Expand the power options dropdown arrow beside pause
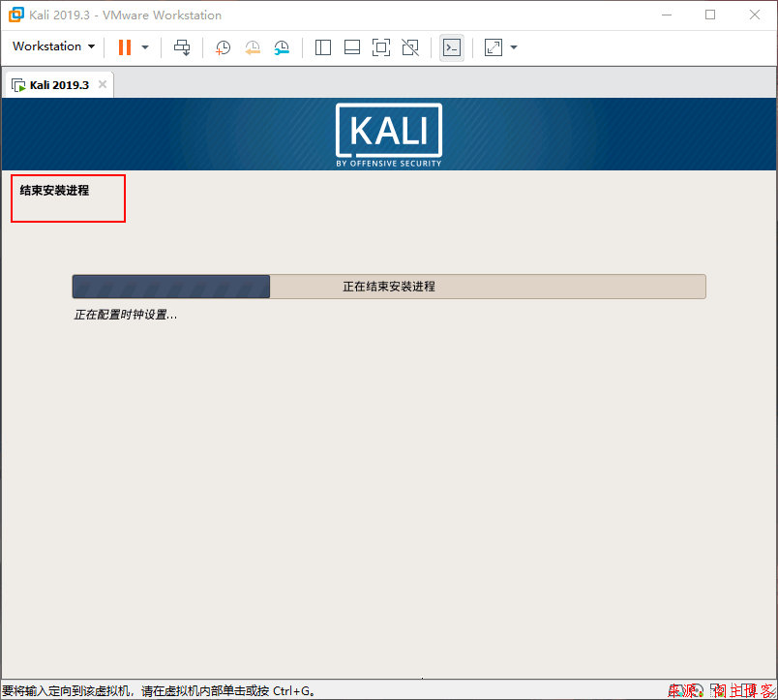 click(145, 47)
